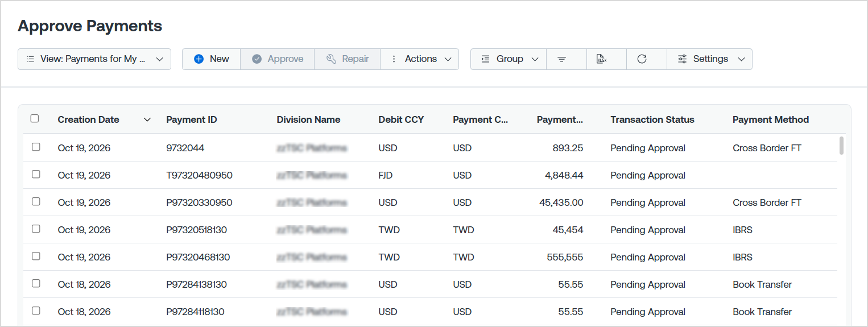
Task: Click payment ID P97320468130
Action: 198,258
